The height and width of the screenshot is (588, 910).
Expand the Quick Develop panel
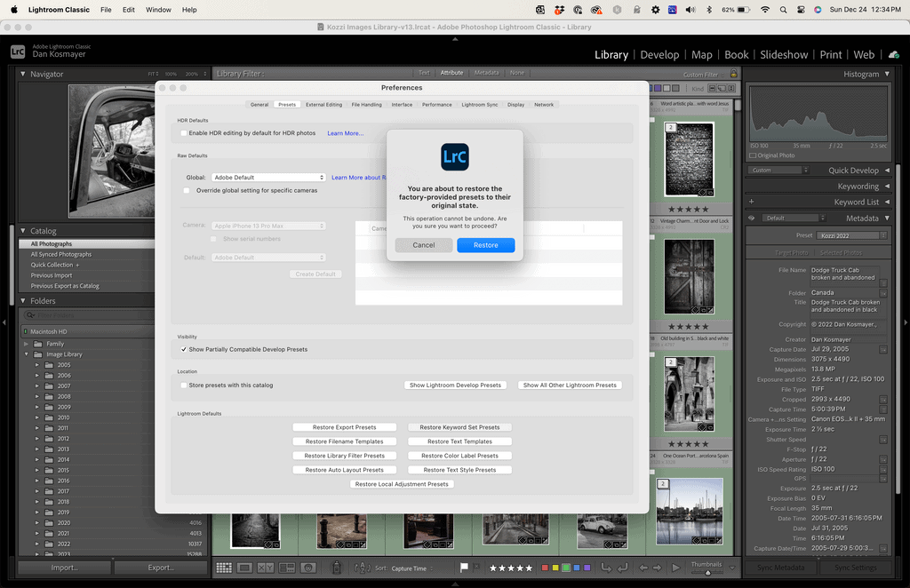point(887,171)
